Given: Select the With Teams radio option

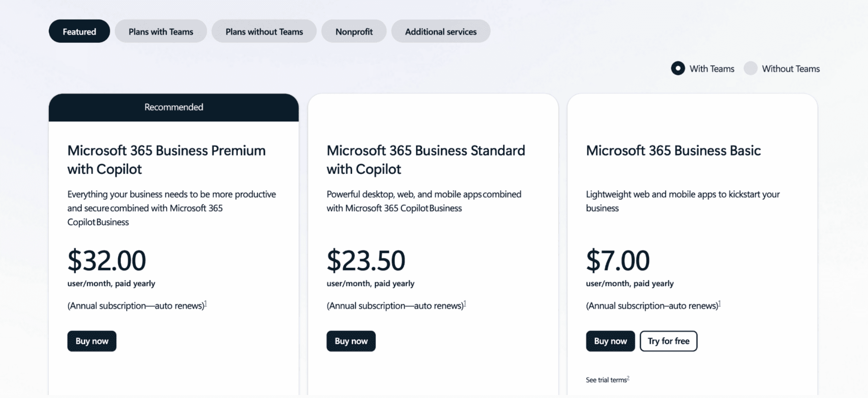Looking at the screenshot, I should click(678, 68).
